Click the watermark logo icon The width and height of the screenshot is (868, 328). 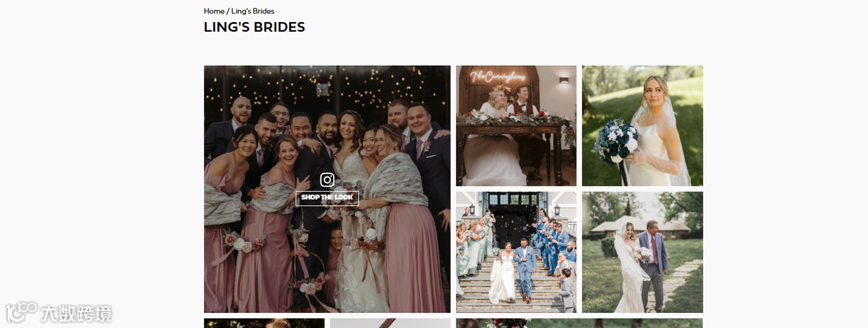21,313
